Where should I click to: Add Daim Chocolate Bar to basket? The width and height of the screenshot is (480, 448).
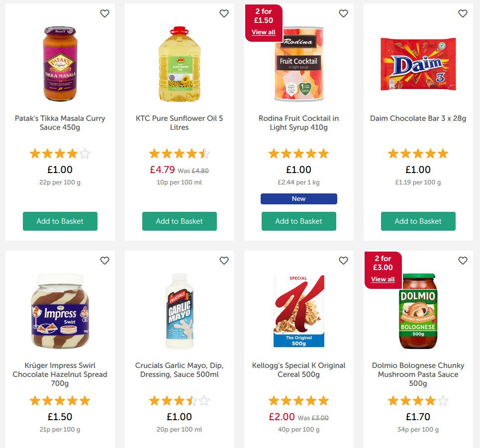[x=418, y=221]
